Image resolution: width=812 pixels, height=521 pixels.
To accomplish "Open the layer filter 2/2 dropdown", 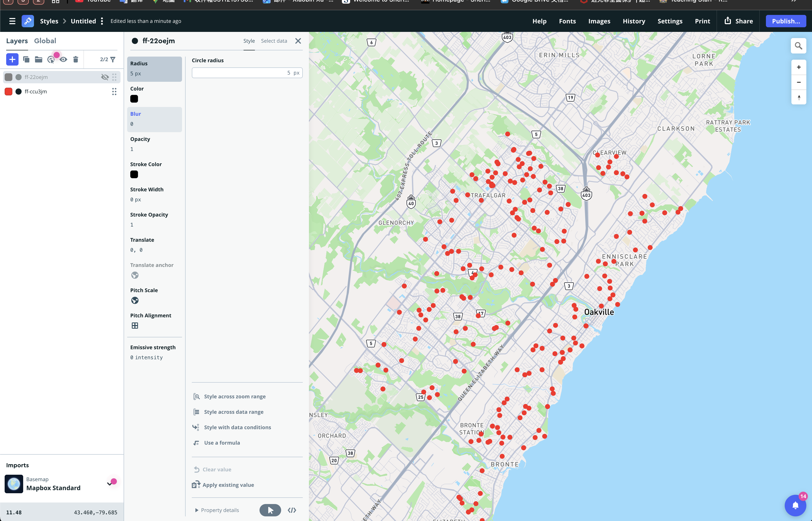I will [108, 60].
